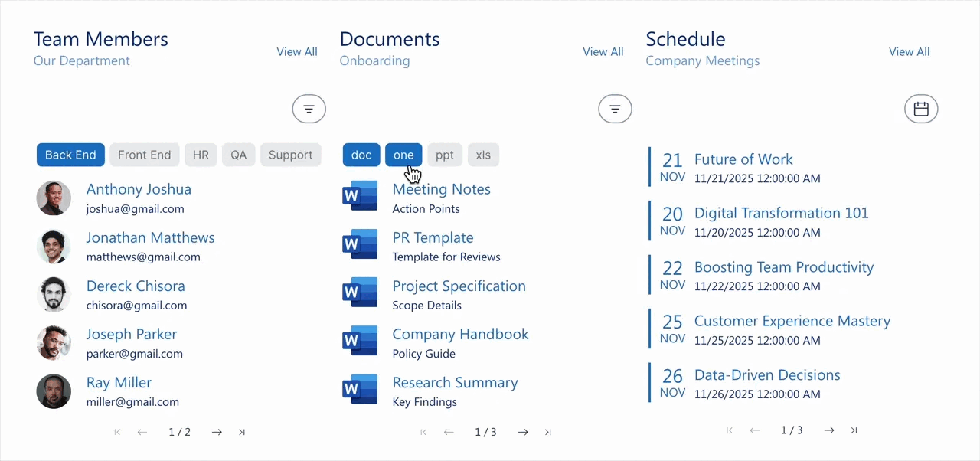The height and width of the screenshot is (461, 980).
Task: Click Ray Miller's avatar photo
Action: (54, 391)
